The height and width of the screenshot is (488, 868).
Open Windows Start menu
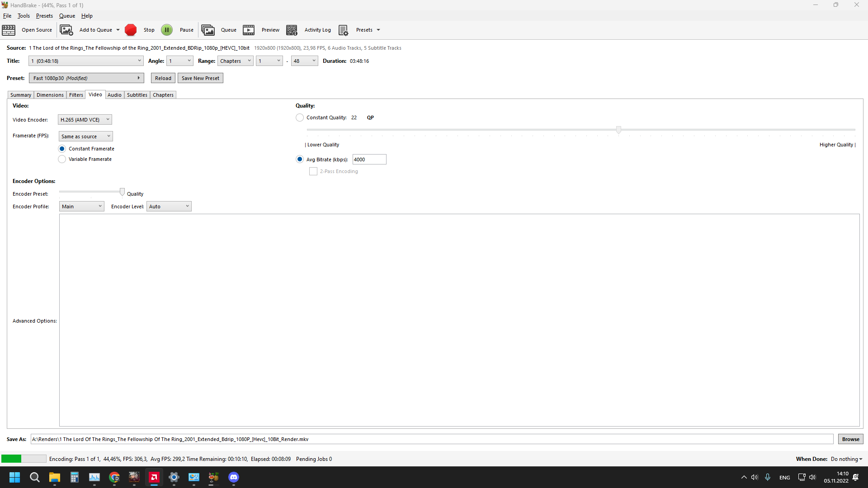point(14,477)
